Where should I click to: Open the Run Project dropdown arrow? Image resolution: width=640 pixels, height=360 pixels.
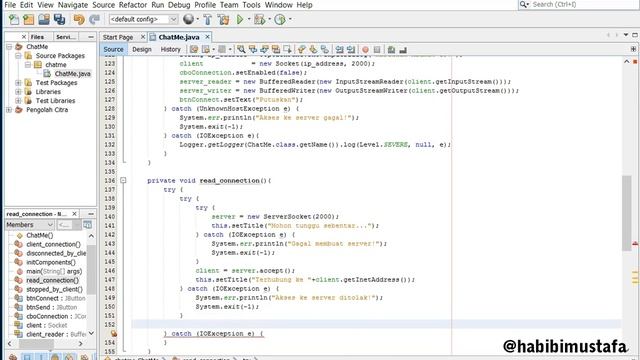[249, 19]
